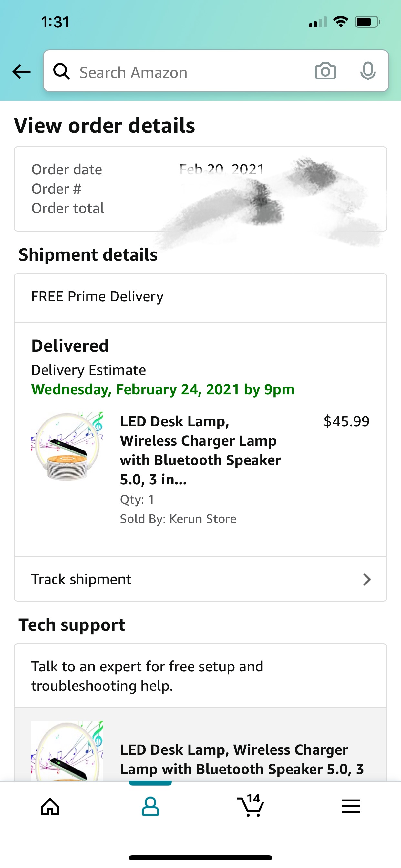
Task: Open the LED Desk Lamp product thumbnail
Action: [x=67, y=445]
